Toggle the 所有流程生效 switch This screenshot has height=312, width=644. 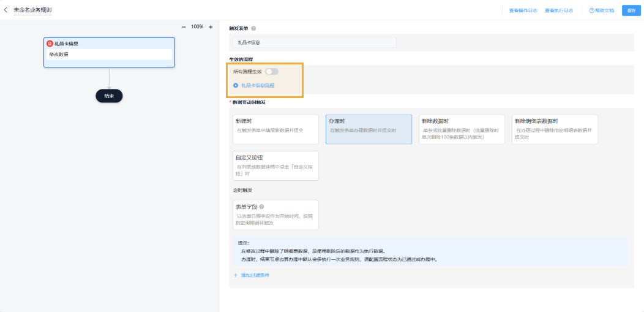[272, 72]
